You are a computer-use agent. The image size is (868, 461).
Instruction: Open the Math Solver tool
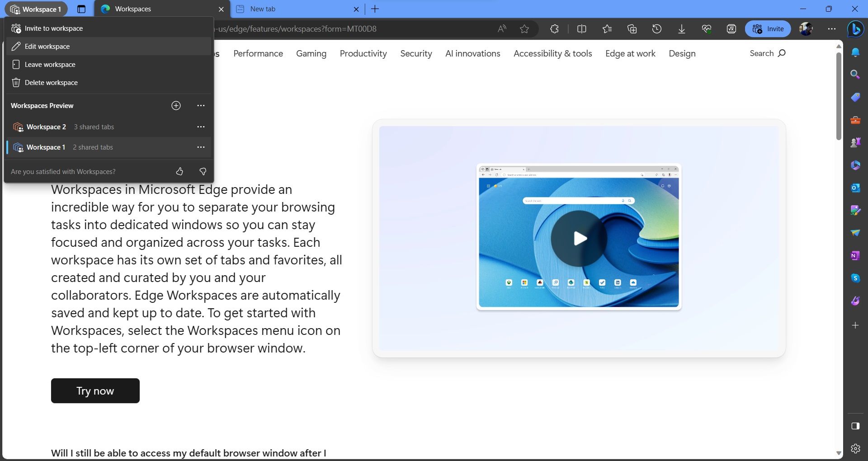coord(731,28)
